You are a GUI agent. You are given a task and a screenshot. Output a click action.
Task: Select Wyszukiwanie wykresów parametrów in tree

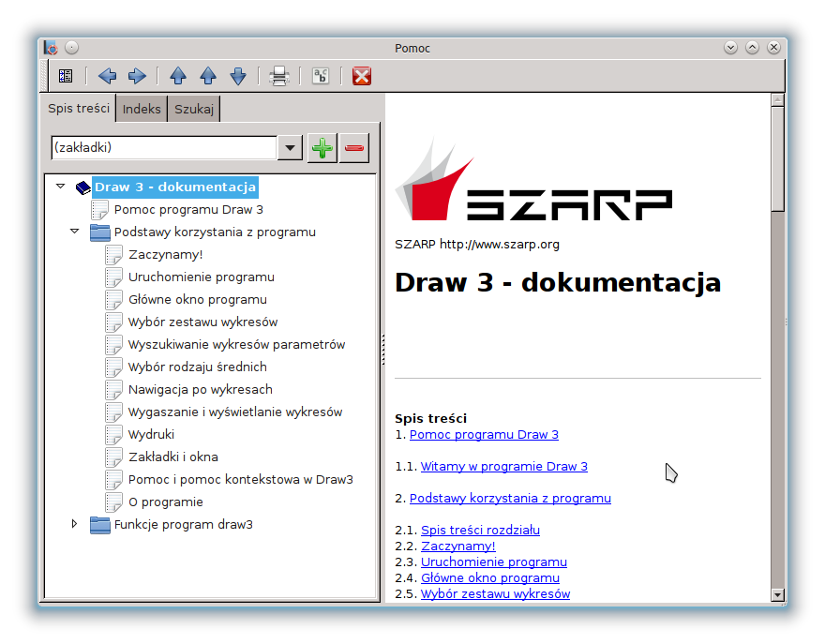click(237, 345)
